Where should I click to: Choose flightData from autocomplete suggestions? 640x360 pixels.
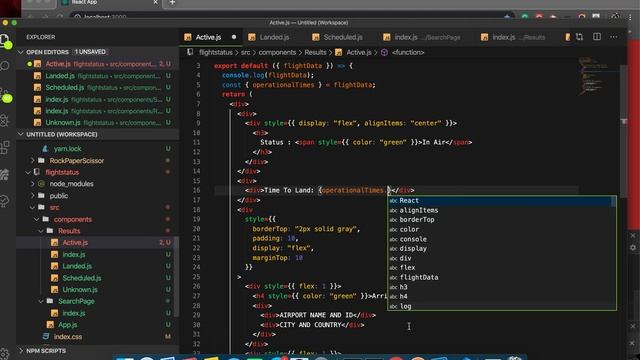[x=501, y=277]
